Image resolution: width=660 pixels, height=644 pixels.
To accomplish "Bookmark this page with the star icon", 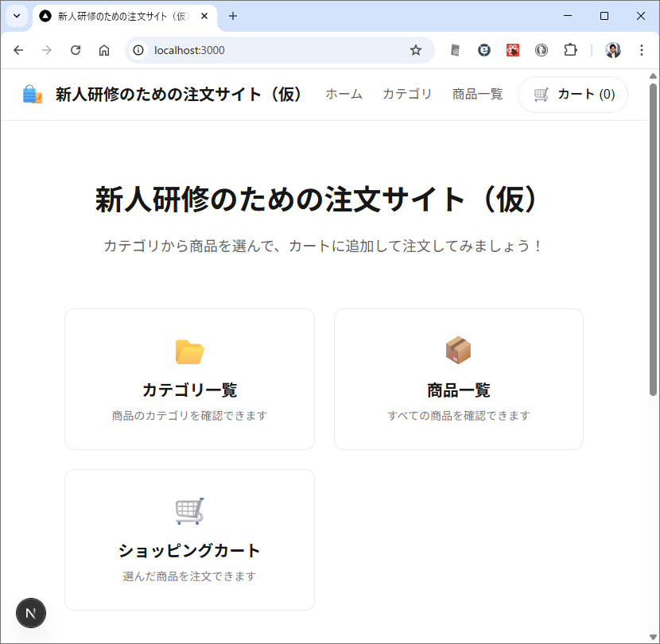I will click(x=415, y=50).
